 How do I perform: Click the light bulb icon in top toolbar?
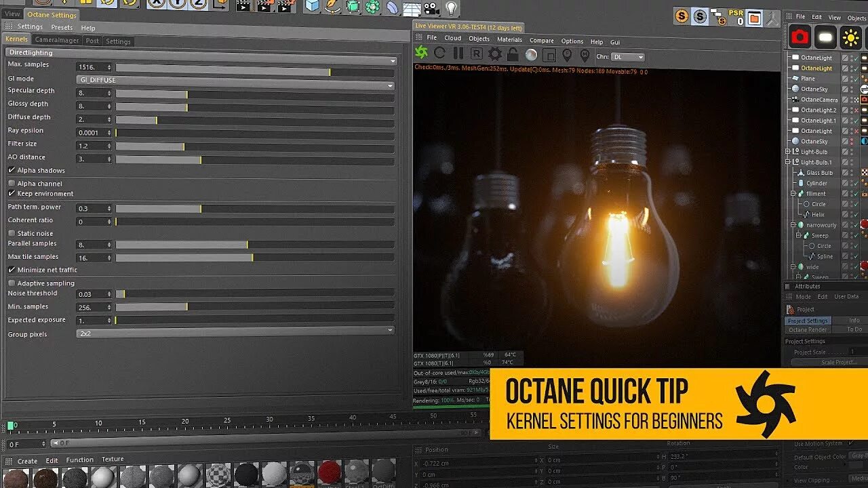click(451, 8)
